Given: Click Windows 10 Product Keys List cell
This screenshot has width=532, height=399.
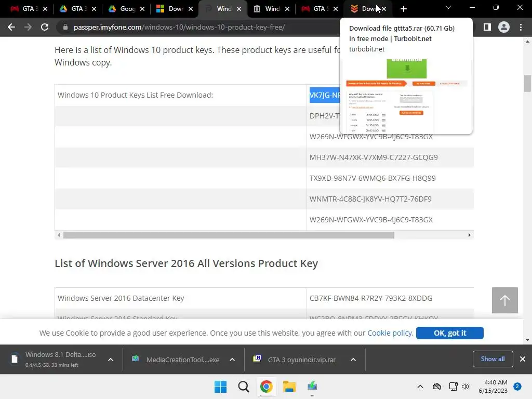Looking at the screenshot, I should click(x=180, y=95).
